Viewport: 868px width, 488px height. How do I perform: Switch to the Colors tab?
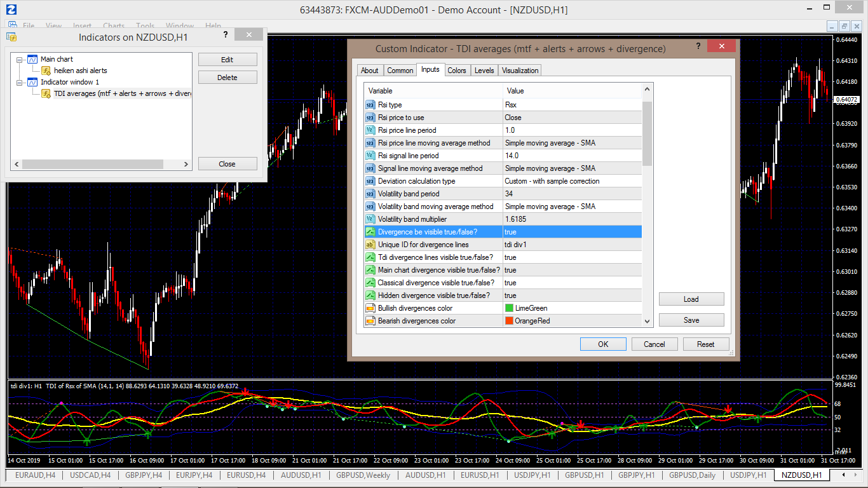456,71
